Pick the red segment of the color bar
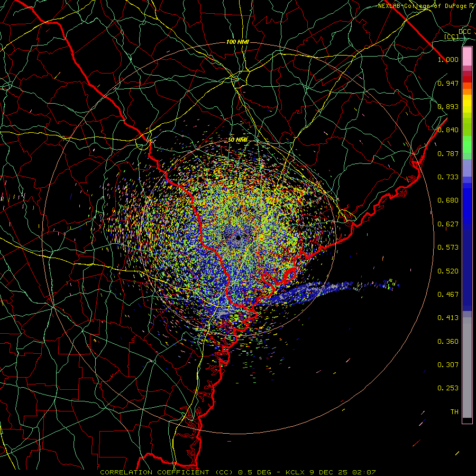Image resolution: width=476 pixels, height=476 pixels. (467, 79)
